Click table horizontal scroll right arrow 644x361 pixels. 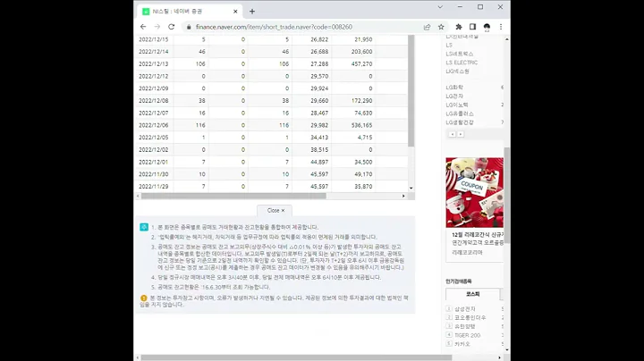coord(403,196)
